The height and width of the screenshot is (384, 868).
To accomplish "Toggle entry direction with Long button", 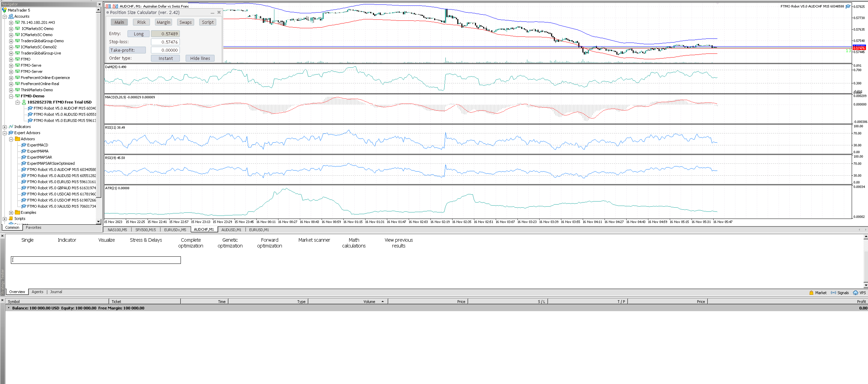I will (139, 34).
